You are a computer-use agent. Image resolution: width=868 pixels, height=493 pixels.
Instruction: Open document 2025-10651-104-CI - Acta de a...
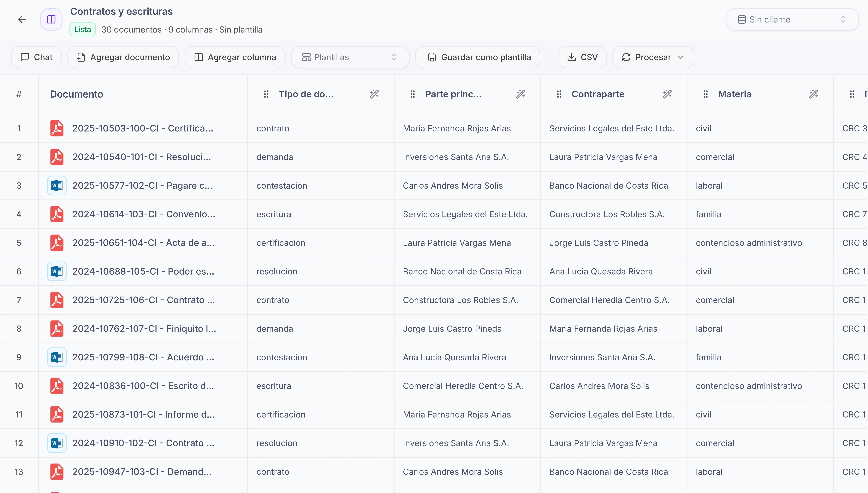point(144,243)
